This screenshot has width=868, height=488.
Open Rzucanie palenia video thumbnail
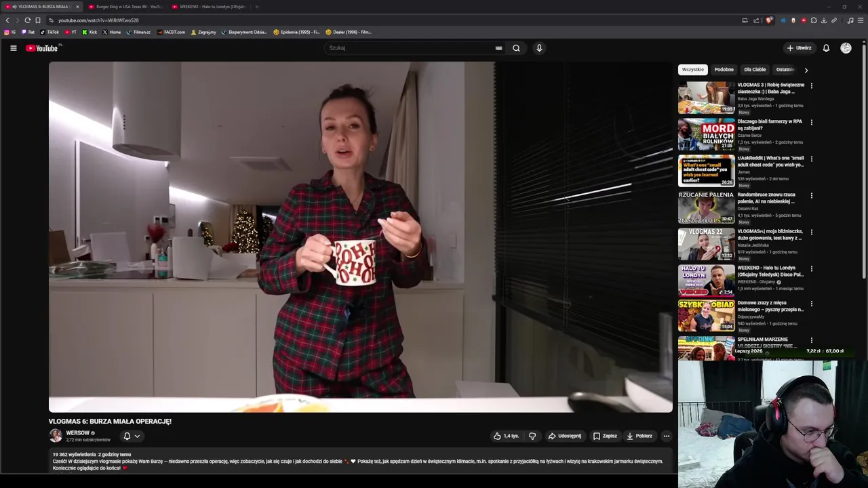706,207
